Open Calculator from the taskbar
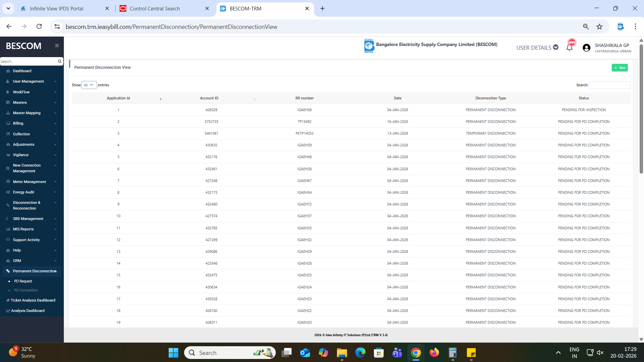This screenshot has width=644, height=362. (x=453, y=353)
